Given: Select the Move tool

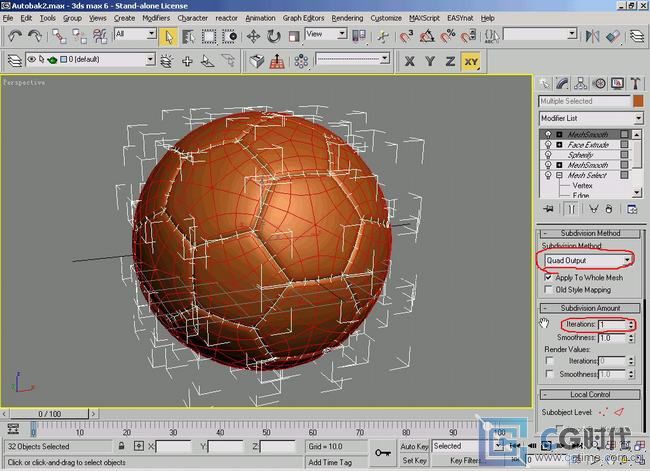Looking at the screenshot, I should coord(253,36).
